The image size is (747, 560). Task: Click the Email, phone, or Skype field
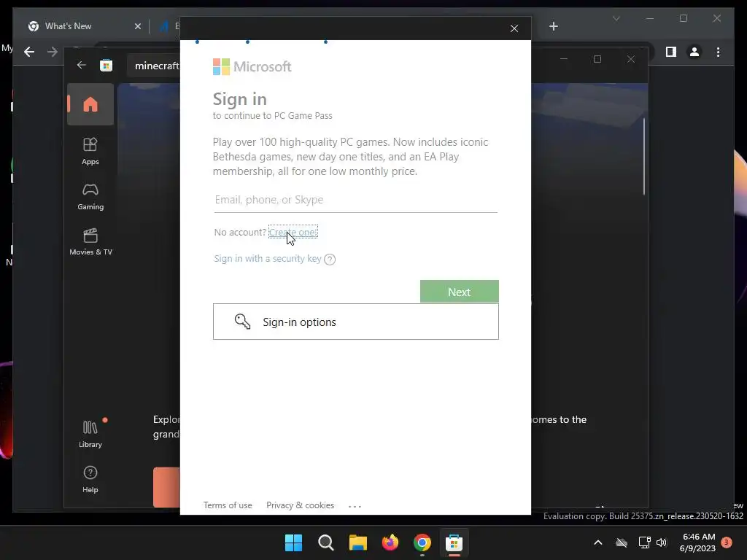coord(356,200)
